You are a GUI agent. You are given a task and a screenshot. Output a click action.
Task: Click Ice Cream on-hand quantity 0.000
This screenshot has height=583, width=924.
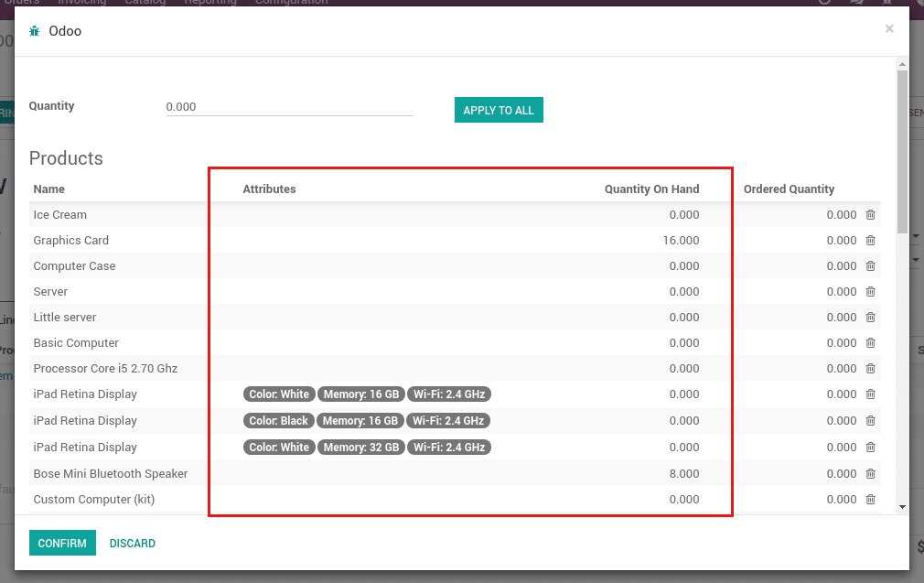click(x=684, y=214)
